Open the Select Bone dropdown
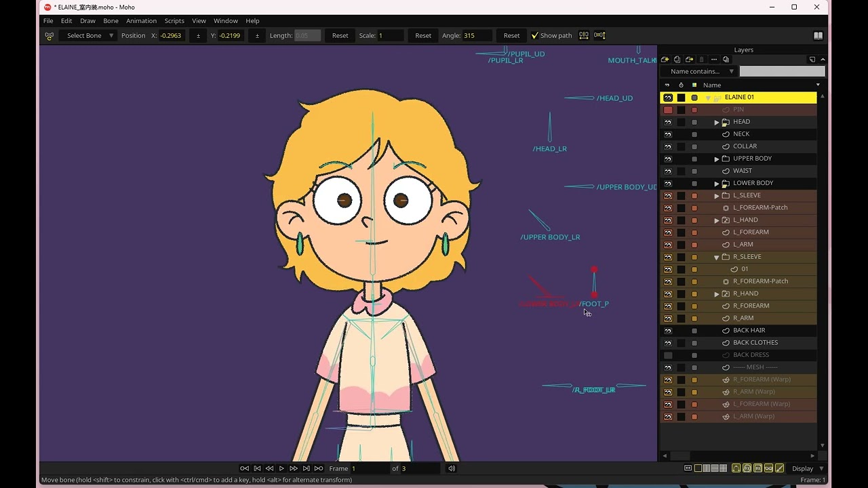The width and height of the screenshot is (868, 488). (87, 35)
